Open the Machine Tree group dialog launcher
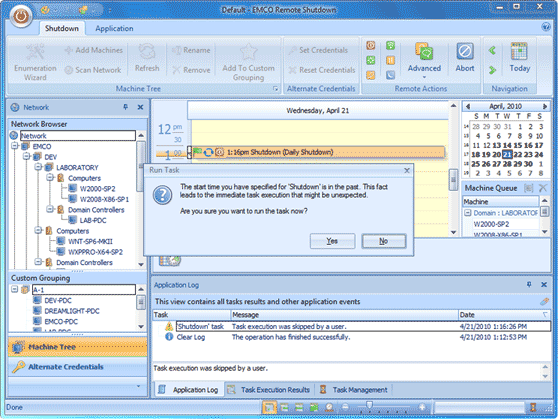This screenshot has width=558, height=419. pos(275,89)
